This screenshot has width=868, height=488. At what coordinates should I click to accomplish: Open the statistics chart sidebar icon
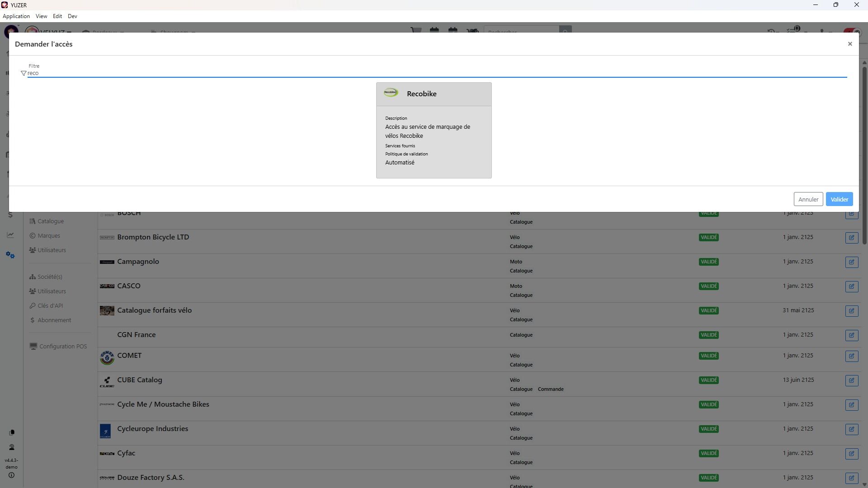[x=10, y=235]
